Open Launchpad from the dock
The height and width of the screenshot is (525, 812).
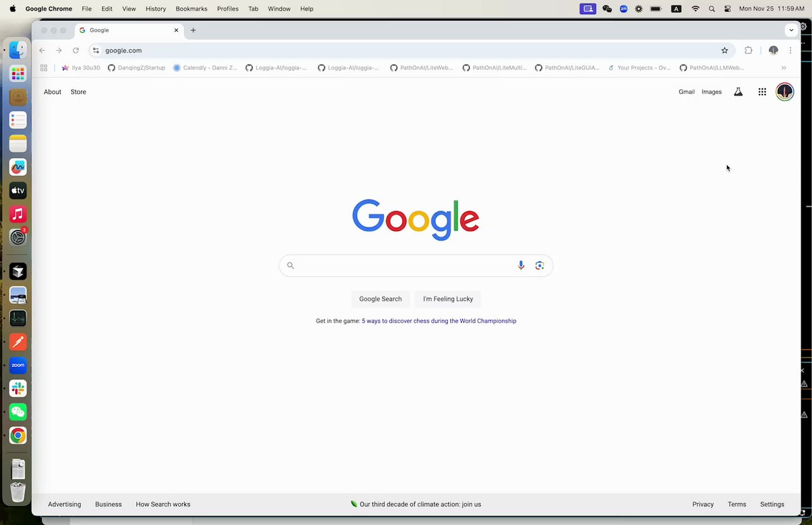[x=18, y=74]
